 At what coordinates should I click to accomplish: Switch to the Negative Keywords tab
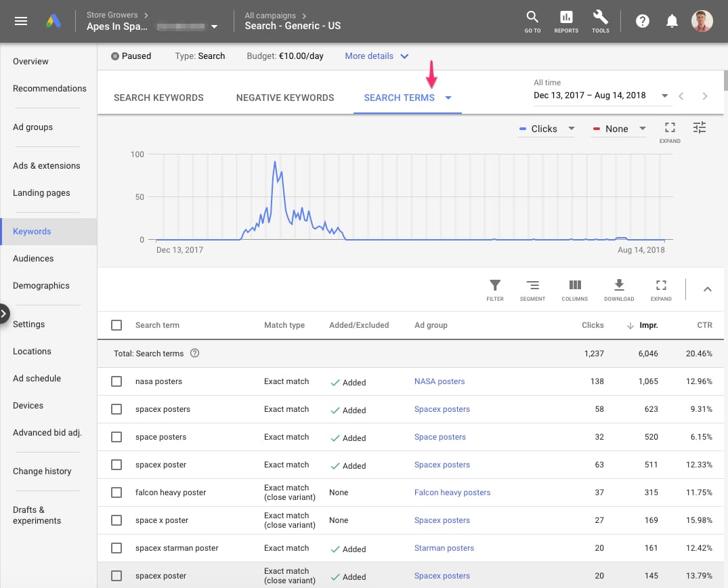click(284, 98)
